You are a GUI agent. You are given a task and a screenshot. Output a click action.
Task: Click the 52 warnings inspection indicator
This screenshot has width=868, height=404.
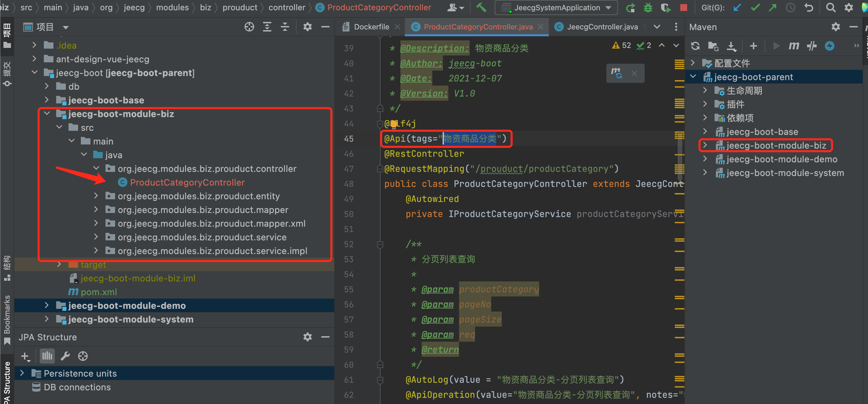pos(621,45)
